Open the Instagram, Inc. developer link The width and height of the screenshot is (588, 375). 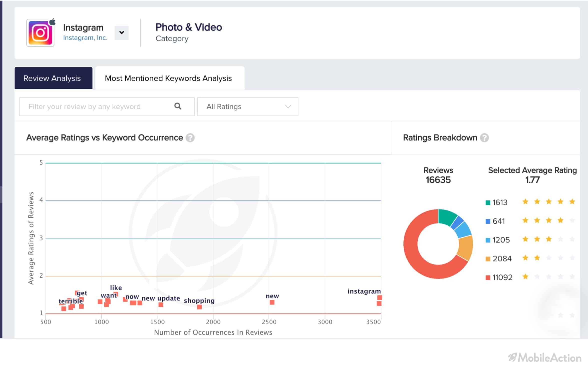[x=85, y=38]
